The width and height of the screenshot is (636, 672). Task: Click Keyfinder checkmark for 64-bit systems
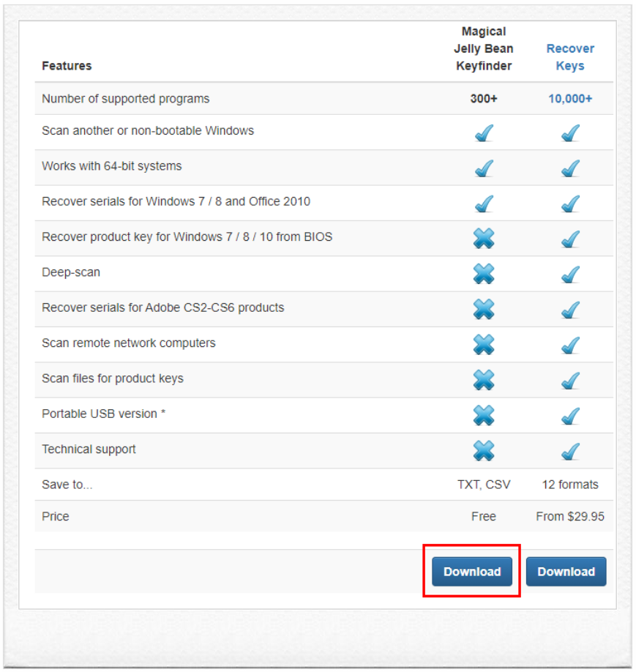(x=484, y=168)
